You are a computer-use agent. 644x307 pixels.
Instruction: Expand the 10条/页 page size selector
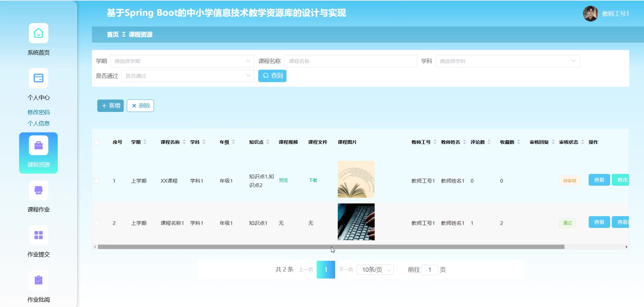click(375, 270)
